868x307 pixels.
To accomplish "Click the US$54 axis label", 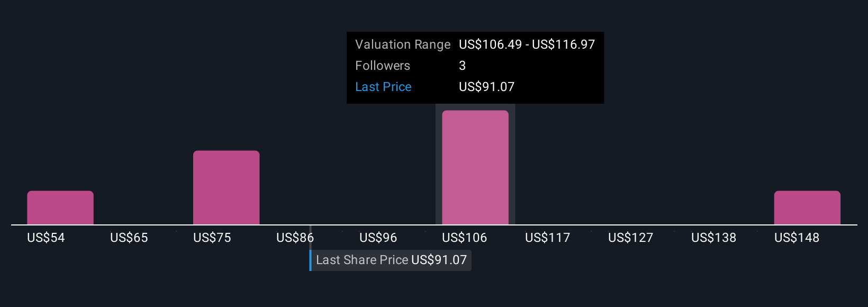I will point(46,238).
